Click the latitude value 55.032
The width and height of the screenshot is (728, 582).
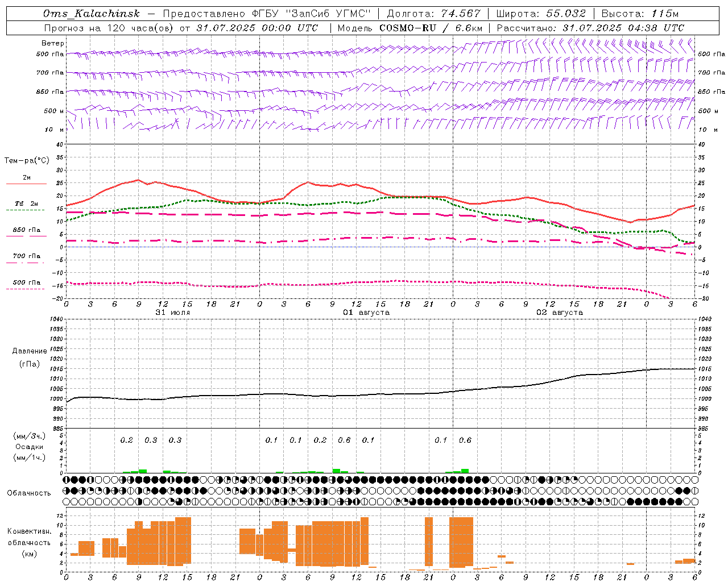click(x=566, y=14)
